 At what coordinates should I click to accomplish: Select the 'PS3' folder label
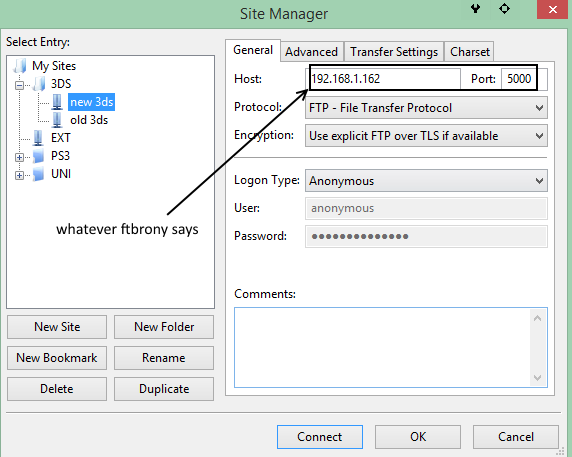pos(60,156)
